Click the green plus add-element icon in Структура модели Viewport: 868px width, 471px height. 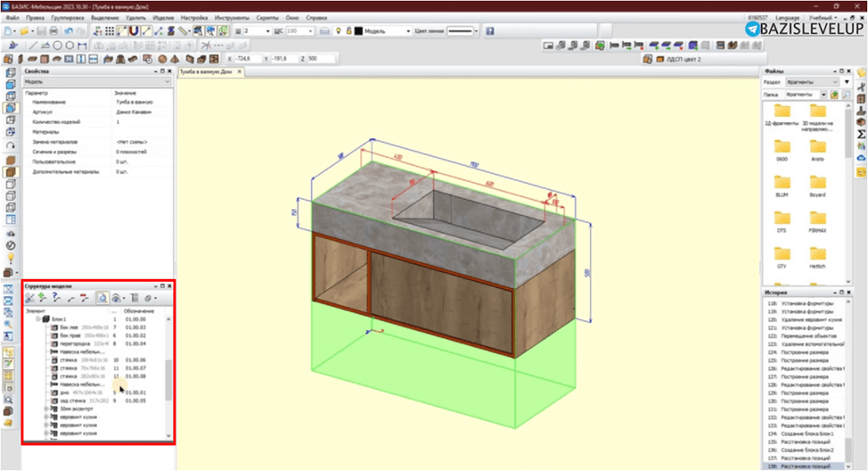[x=42, y=298]
